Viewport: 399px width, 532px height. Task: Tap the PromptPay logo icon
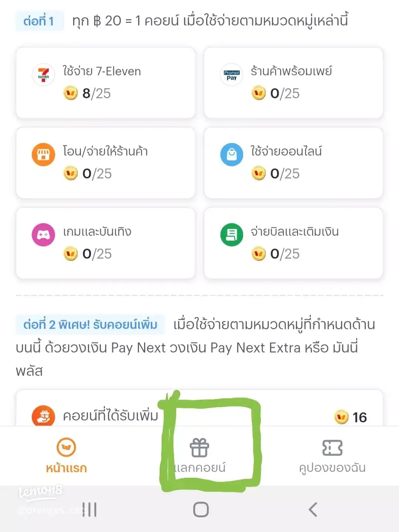[x=232, y=75]
